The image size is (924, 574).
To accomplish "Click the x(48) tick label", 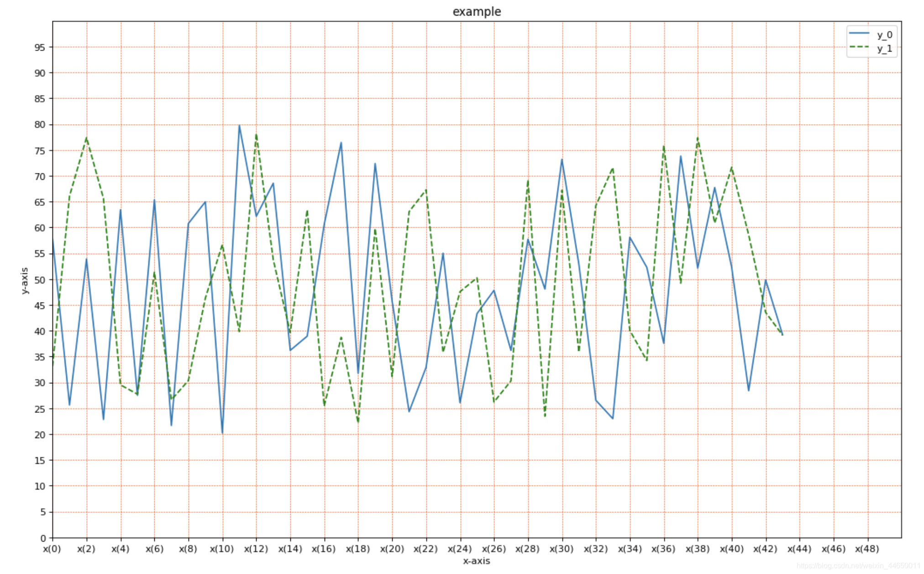I will (x=867, y=549).
